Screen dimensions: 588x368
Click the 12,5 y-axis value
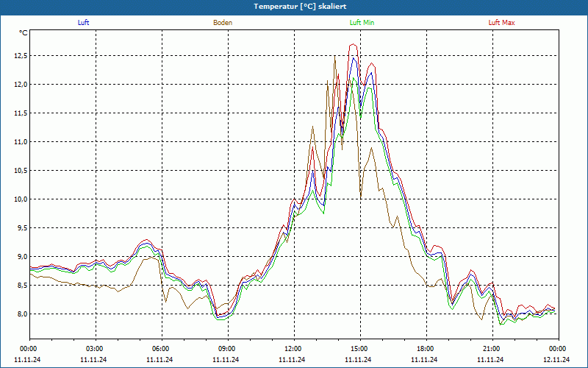21,56
